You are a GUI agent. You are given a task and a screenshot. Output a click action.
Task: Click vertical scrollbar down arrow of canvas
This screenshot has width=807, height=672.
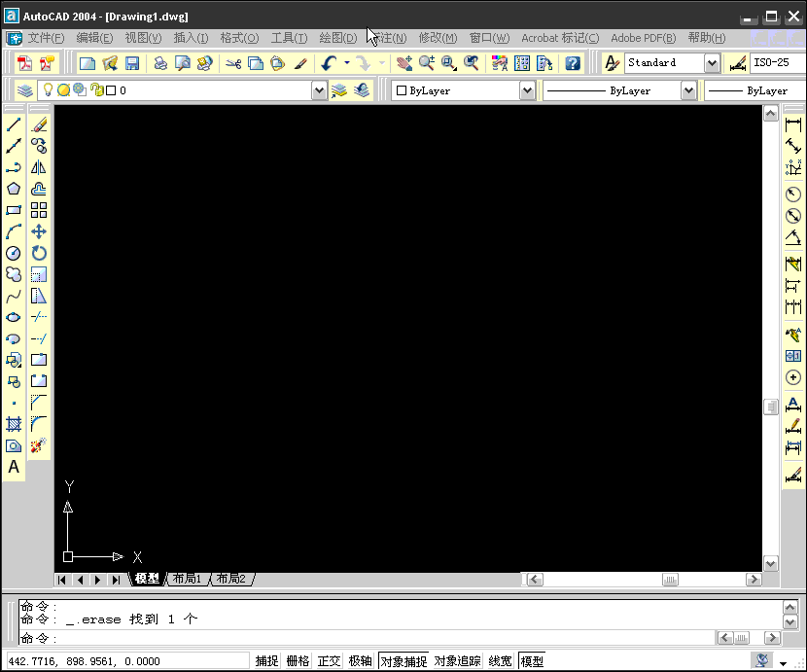click(770, 564)
